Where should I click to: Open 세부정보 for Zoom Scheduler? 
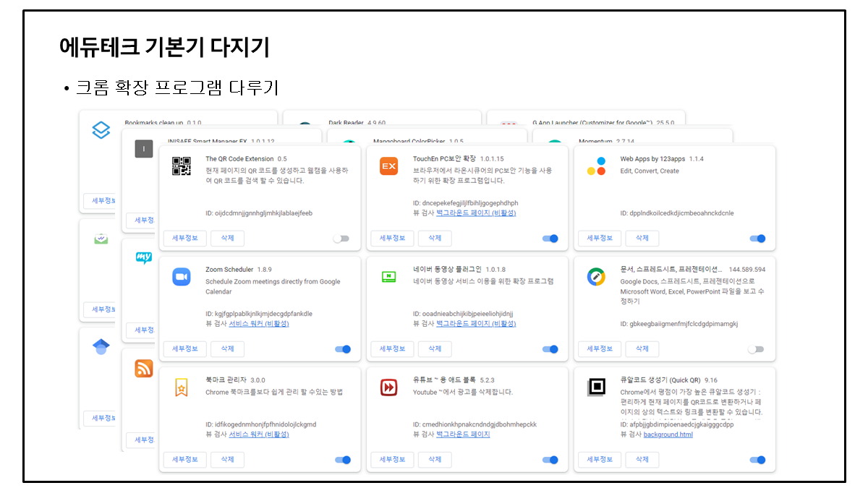click(185, 348)
